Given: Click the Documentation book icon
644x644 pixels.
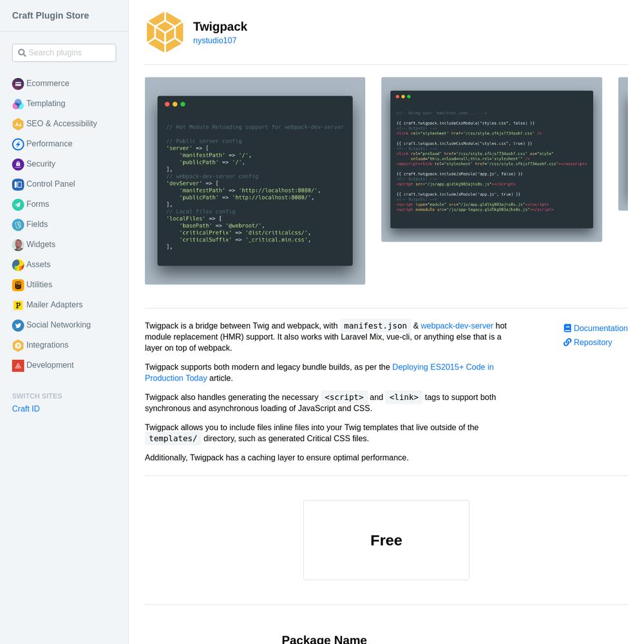Looking at the screenshot, I should 567,328.
